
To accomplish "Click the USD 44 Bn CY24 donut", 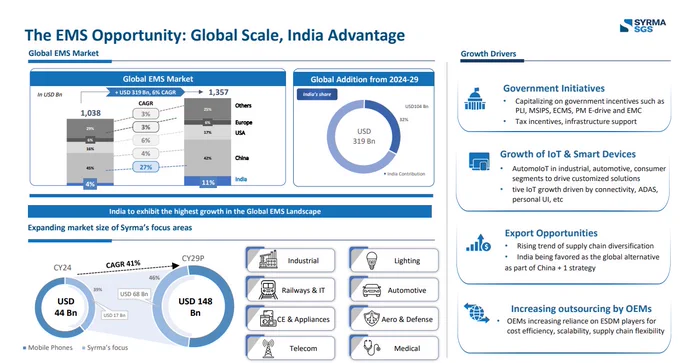I will coord(65,307).
